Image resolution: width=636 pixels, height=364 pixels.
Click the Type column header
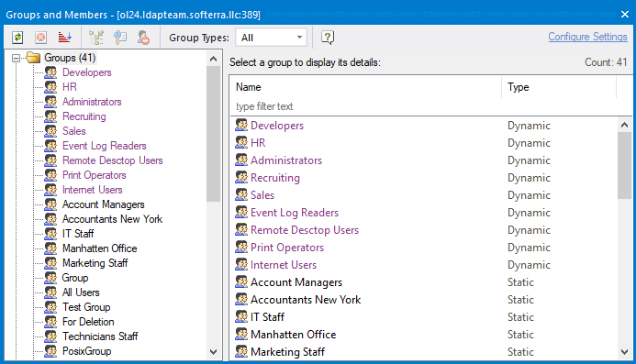[559, 87]
